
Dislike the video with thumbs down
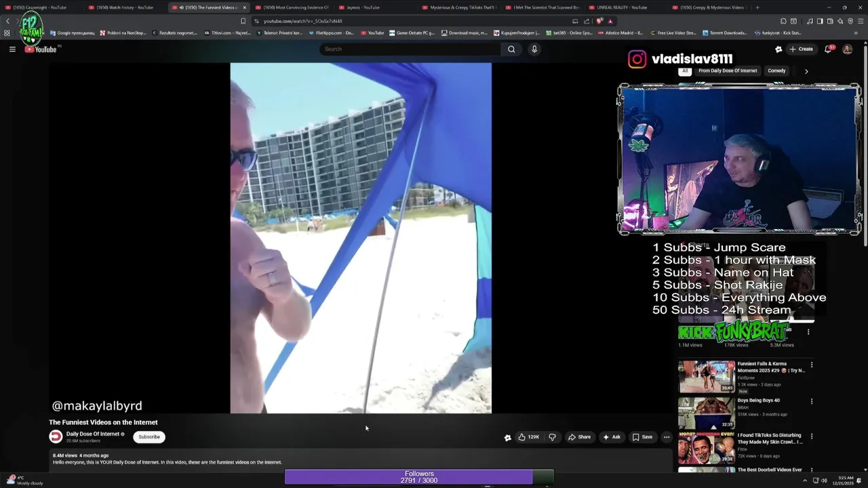552,437
